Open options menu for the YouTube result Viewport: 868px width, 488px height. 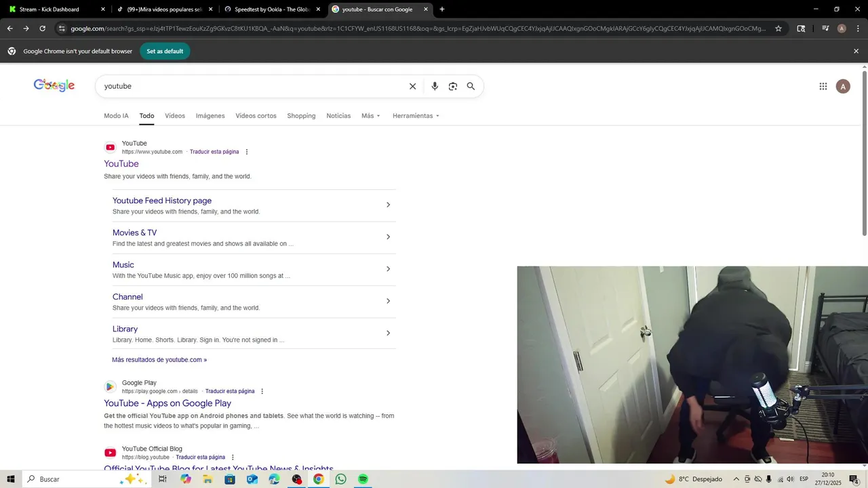[247, 152]
